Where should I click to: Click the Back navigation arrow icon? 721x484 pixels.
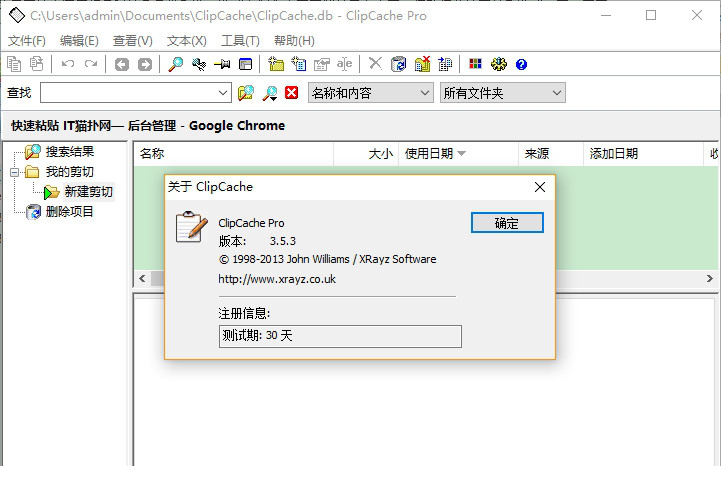pos(122,64)
